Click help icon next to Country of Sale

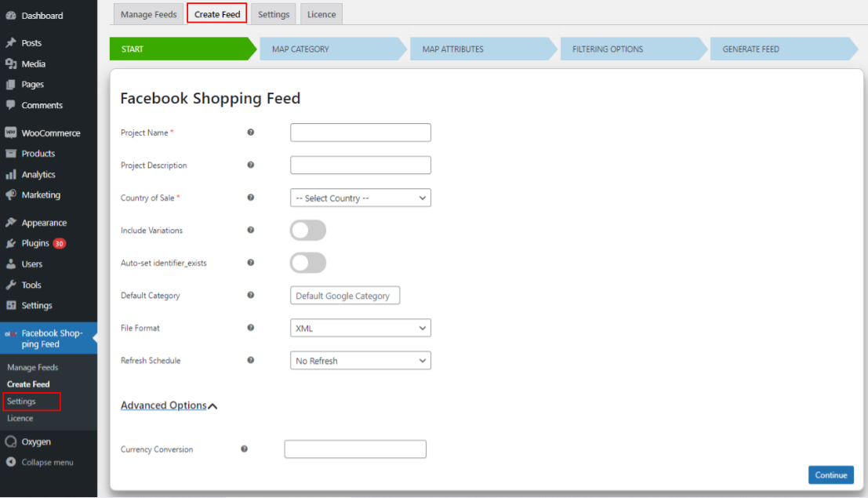(x=251, y=198)
